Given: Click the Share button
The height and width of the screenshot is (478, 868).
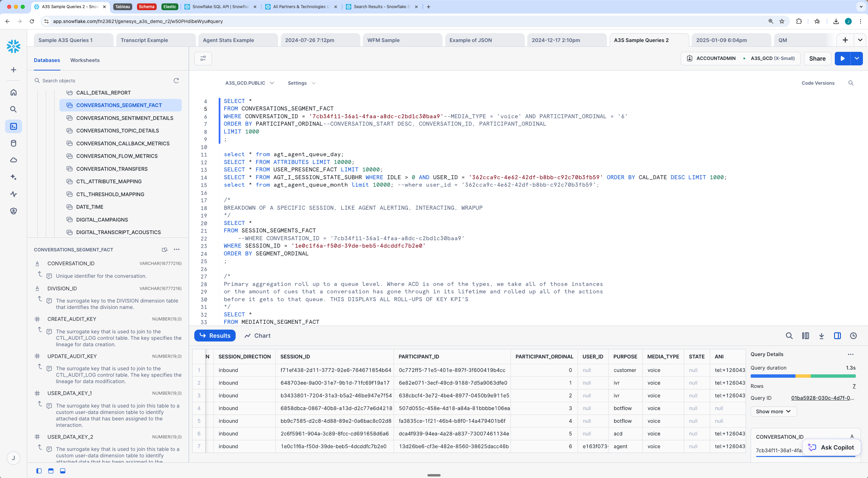Looking at the screenshot, I should coord(817,58).
